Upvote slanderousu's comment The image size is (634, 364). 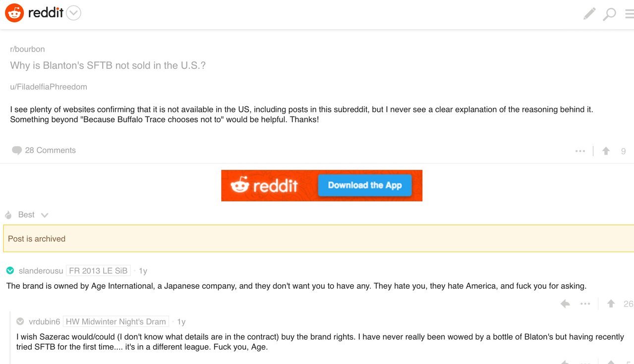pos(611,304)
